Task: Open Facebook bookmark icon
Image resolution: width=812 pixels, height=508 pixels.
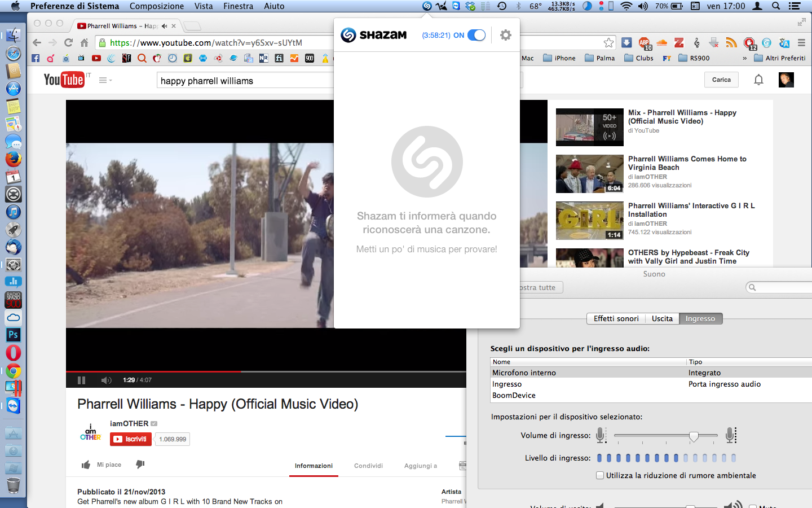Action: pyautogui.click(x=36, y=58)
